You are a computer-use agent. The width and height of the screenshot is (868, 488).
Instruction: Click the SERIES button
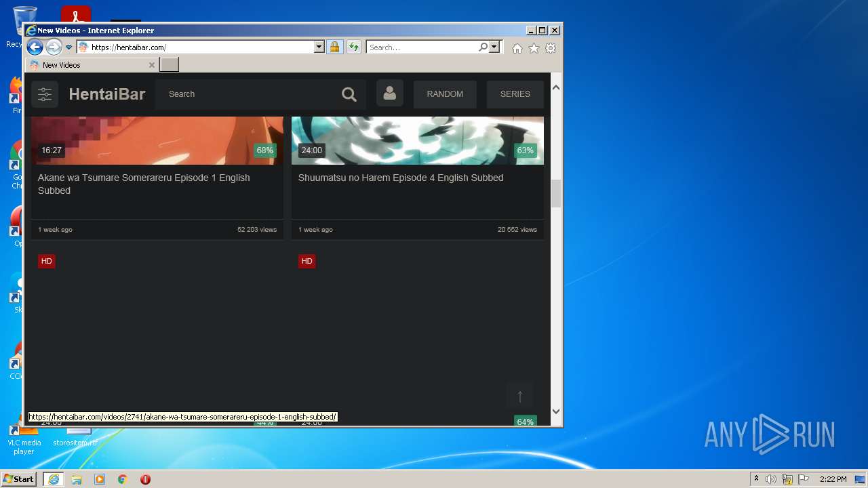click(x=515, y=94)
